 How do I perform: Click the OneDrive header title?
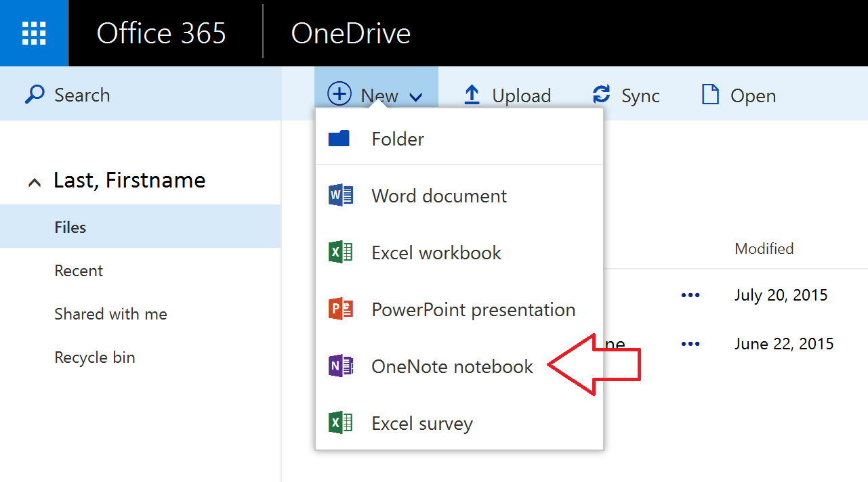pos(351,33)
